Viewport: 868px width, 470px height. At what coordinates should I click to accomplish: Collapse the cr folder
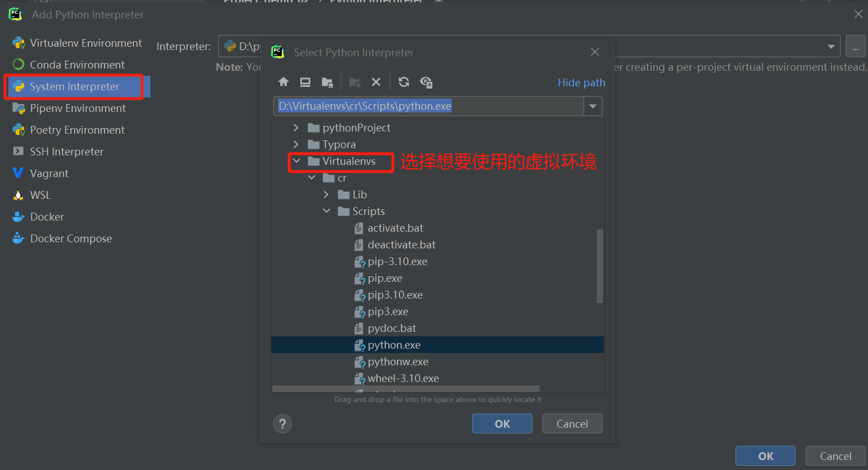coord(311,178)
